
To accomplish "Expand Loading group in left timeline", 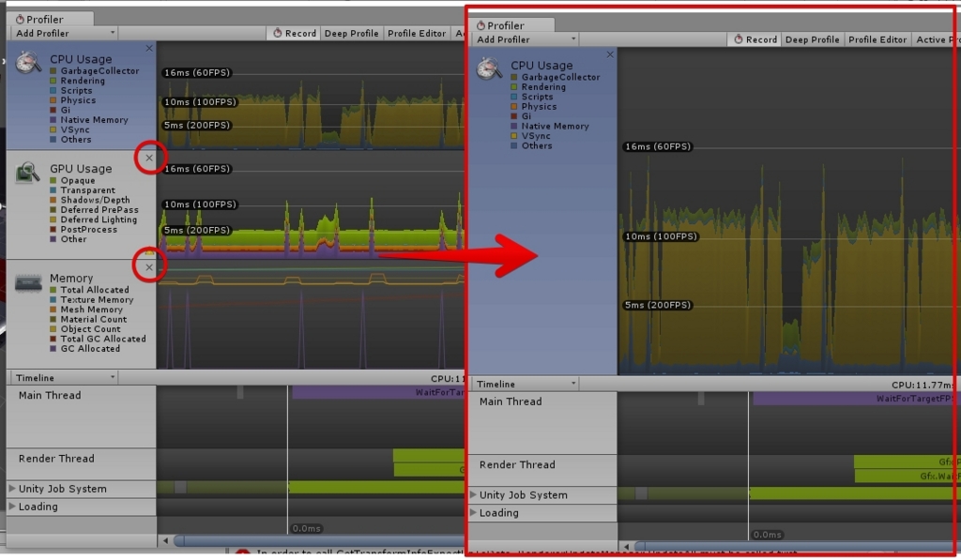I will coord(11,507).
